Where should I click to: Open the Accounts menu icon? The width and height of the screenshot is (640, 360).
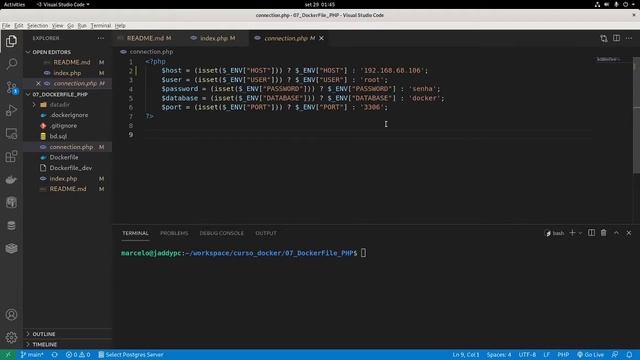(11, 315)
